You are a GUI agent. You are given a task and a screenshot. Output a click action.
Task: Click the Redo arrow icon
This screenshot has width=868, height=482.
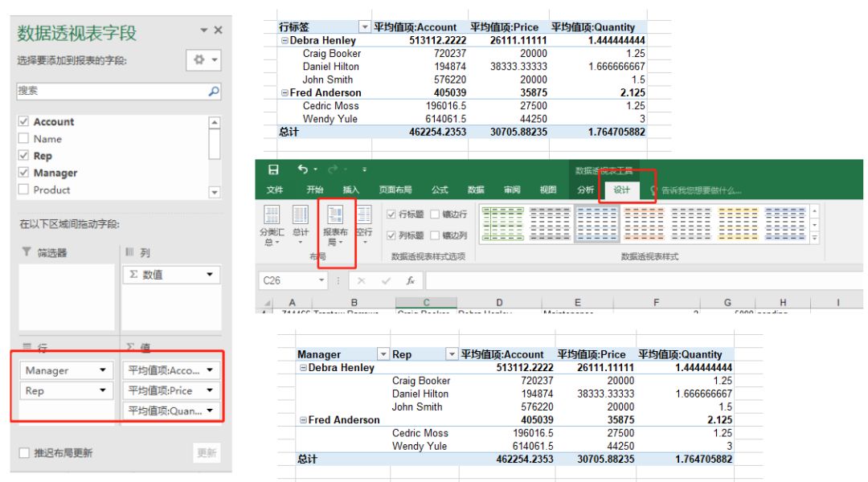333,170
